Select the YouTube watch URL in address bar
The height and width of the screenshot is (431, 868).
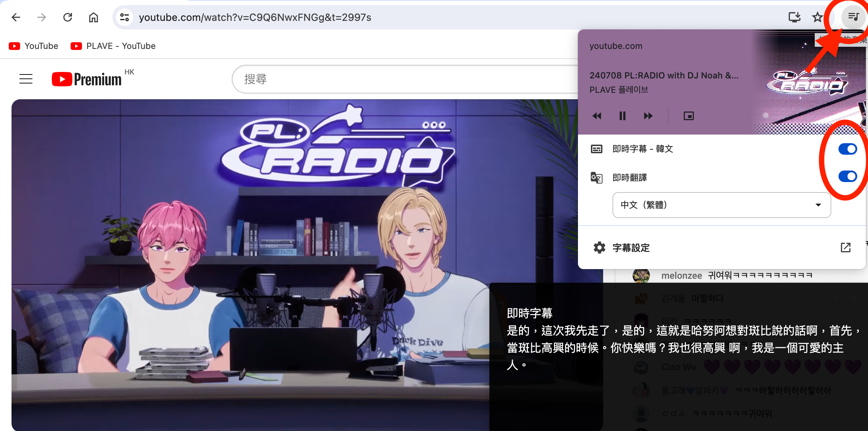point(255,17)
